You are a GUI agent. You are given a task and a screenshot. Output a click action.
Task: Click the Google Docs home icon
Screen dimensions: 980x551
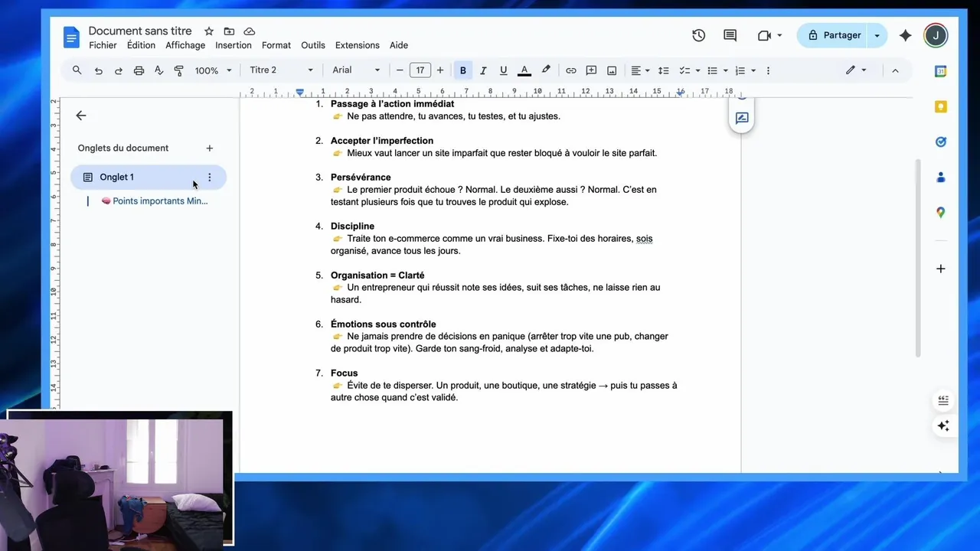(71, 37)
